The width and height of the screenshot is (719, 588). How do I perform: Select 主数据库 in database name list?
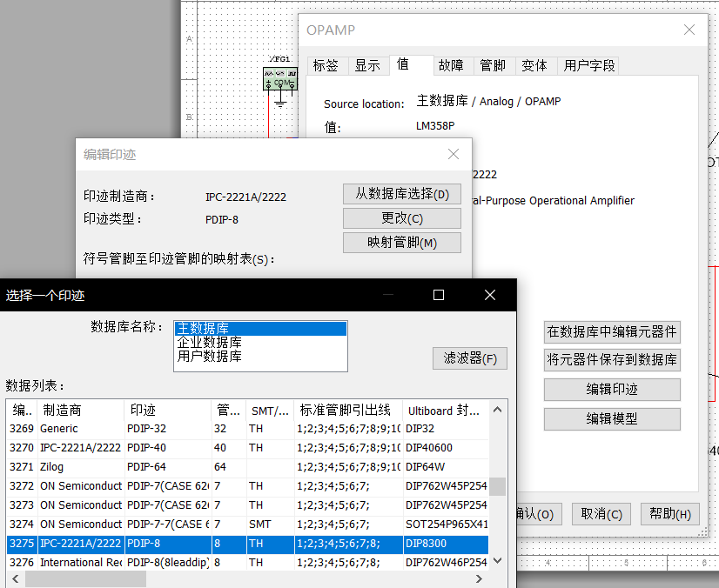pos(260,329)
